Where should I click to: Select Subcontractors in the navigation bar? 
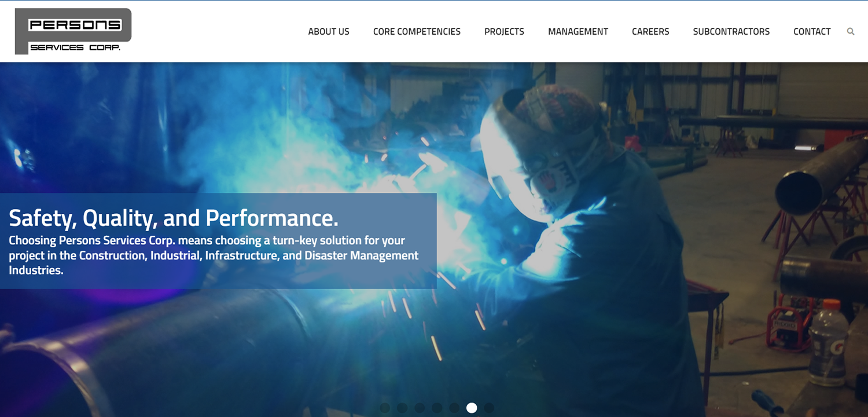[x=731, y=32]
